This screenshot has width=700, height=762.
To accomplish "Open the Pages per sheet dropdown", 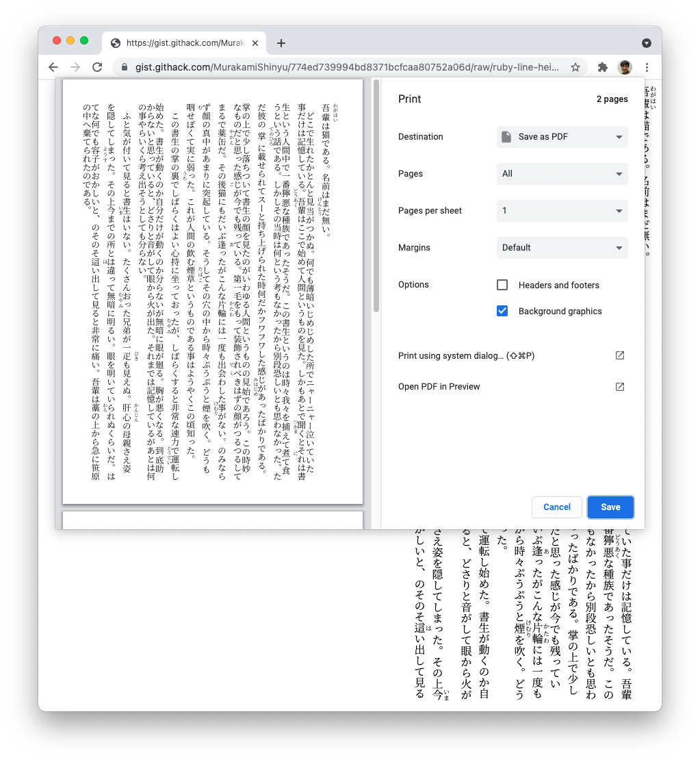I will tap(562, 210).
